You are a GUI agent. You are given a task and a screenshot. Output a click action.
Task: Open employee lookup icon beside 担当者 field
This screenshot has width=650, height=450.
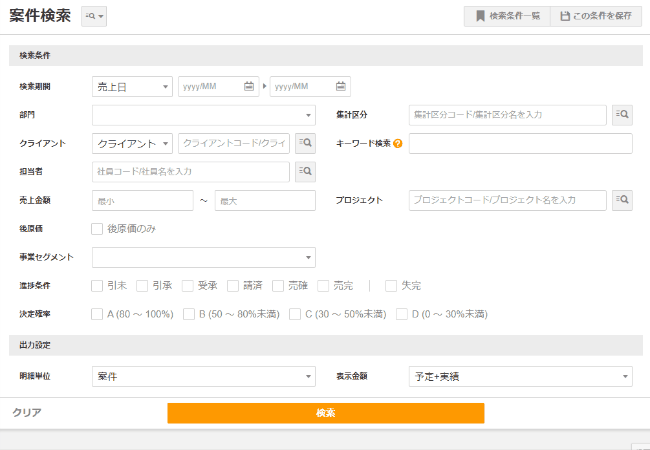[x=304, y=172]
